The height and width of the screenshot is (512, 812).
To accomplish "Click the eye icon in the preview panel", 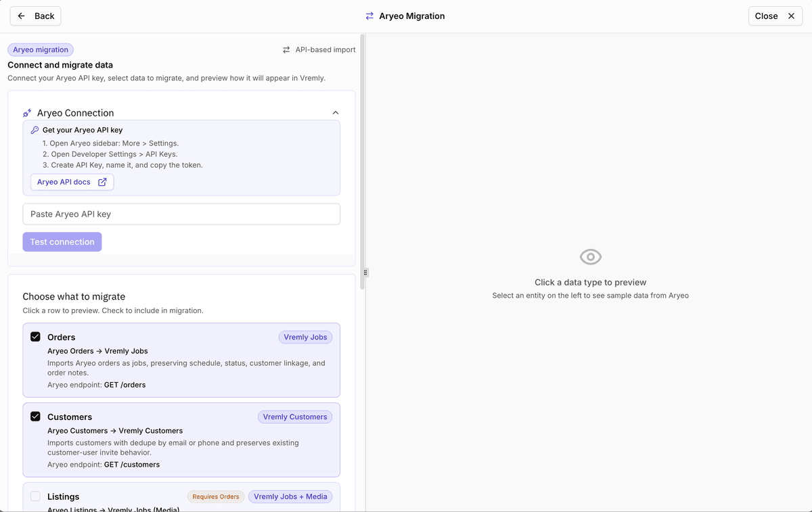I will pyautogui.click(x=590, y=256).
